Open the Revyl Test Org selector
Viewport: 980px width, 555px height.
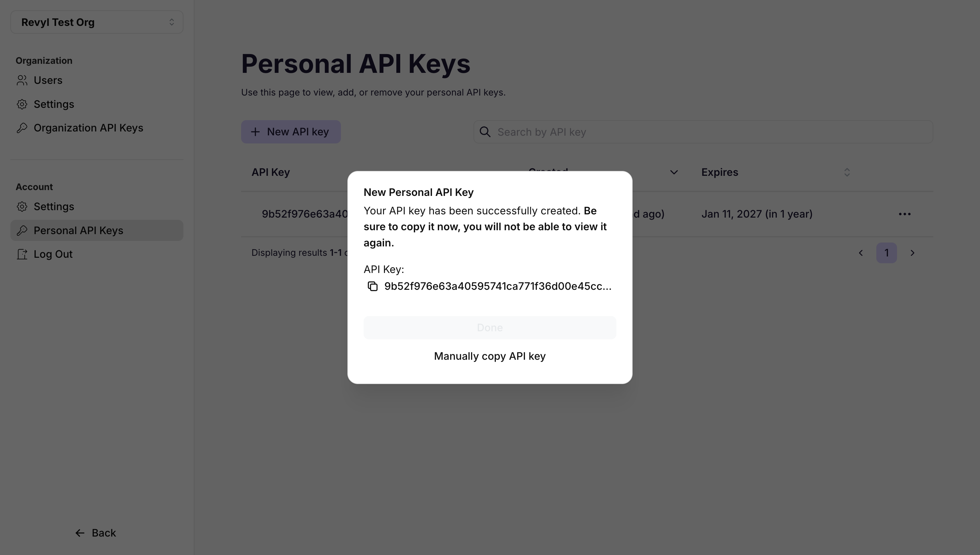pos(97,22)
